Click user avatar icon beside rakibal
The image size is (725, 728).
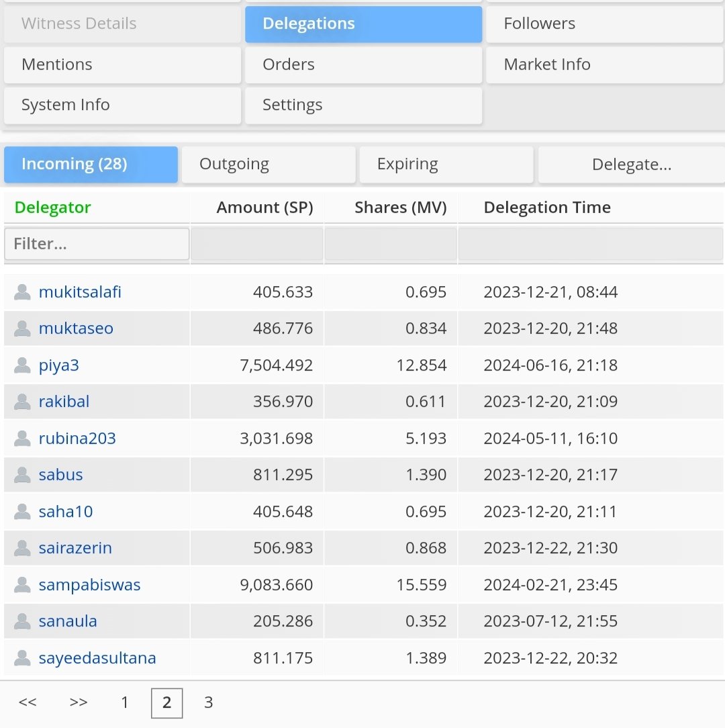(22, 402)
